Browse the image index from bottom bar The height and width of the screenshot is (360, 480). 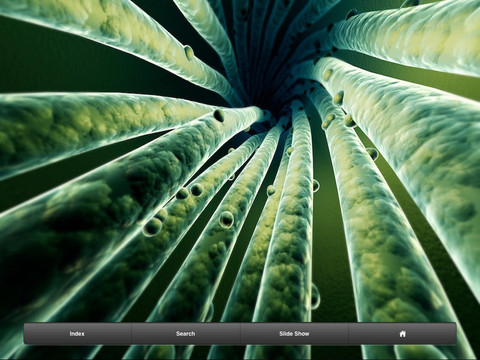(x=77, y=334)
